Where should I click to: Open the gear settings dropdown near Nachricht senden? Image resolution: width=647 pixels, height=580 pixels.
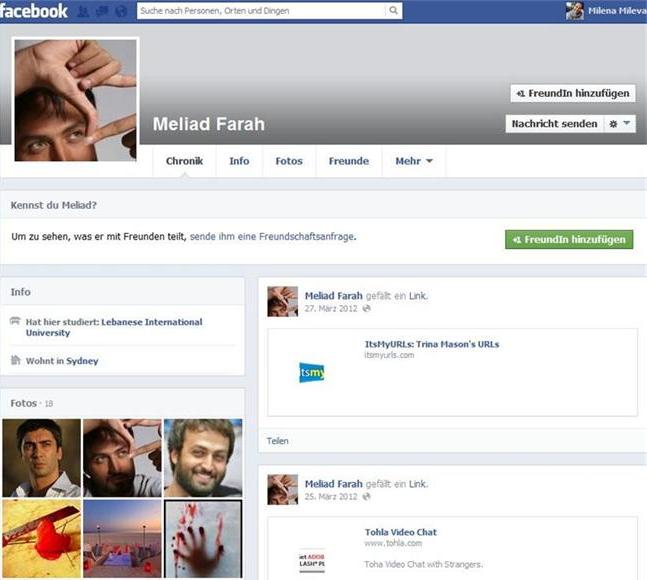tap(620, 124)
